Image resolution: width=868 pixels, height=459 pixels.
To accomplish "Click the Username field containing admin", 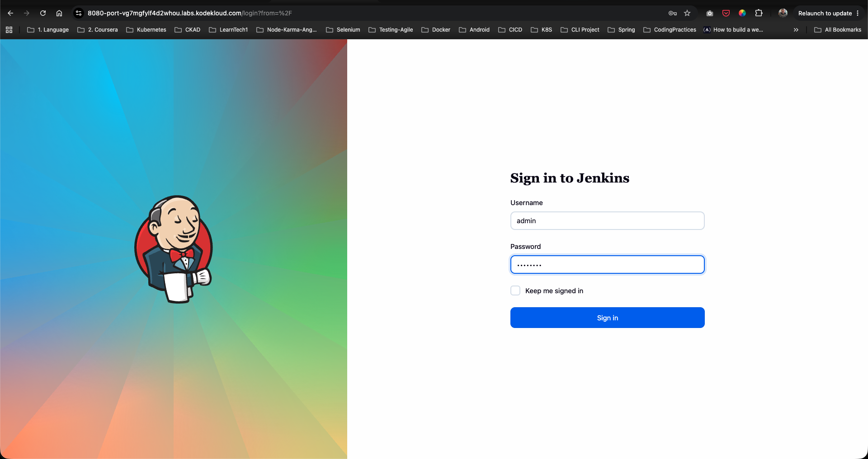I will (x=607, y=220).
